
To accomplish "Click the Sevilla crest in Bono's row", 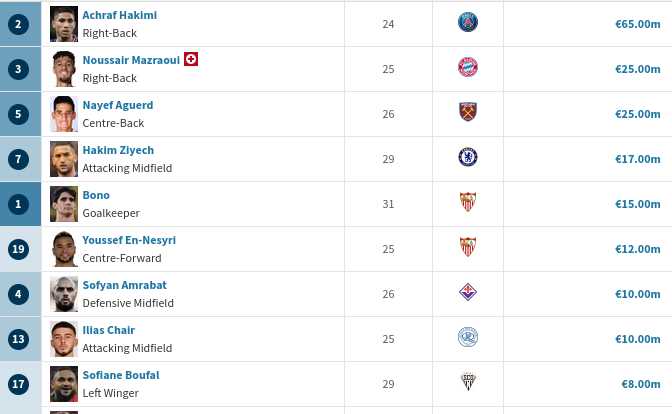I will tap(467, 202).
